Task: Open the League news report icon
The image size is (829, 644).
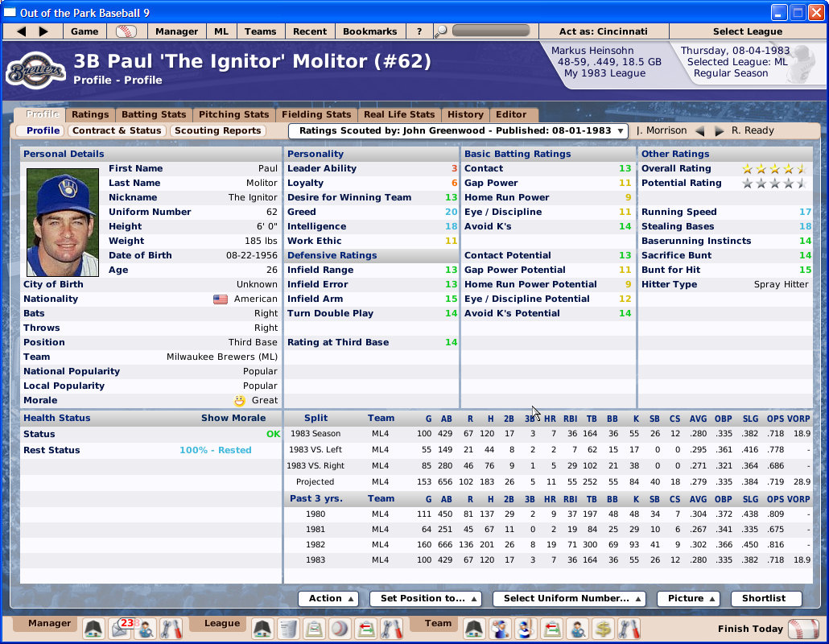Action: 288,629
